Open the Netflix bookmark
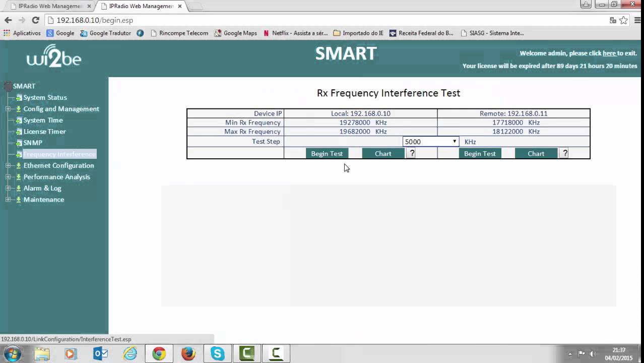The image size is (644, 363). (x=295, y=33)
